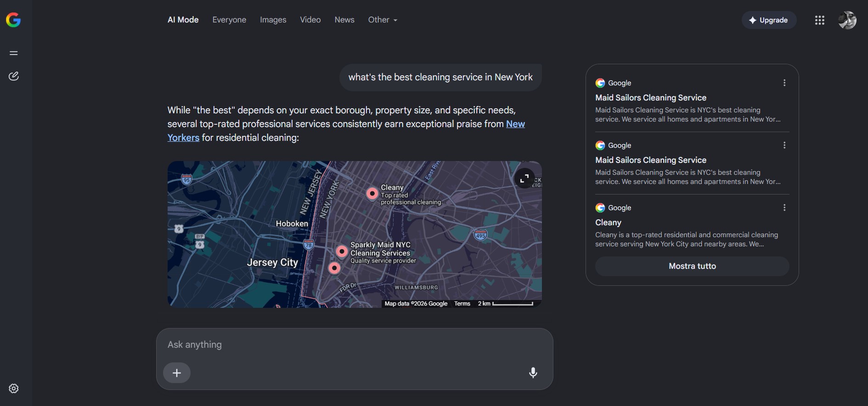Expand the Other dropdown menu

point(383,20)
